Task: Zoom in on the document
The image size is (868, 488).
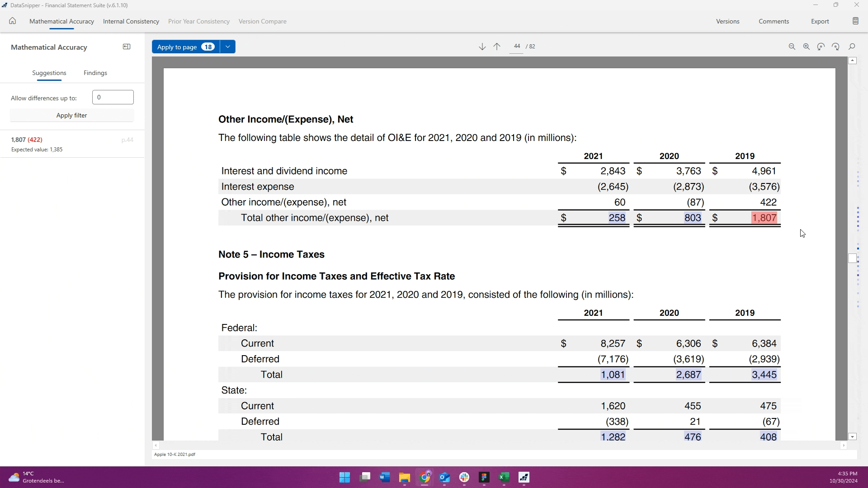Action: (806, 47)
